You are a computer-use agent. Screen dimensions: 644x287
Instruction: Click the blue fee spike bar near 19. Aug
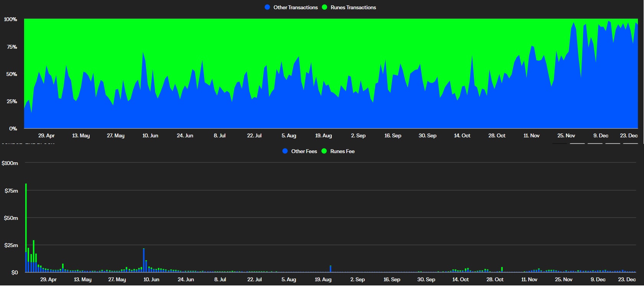pos(331,269)
